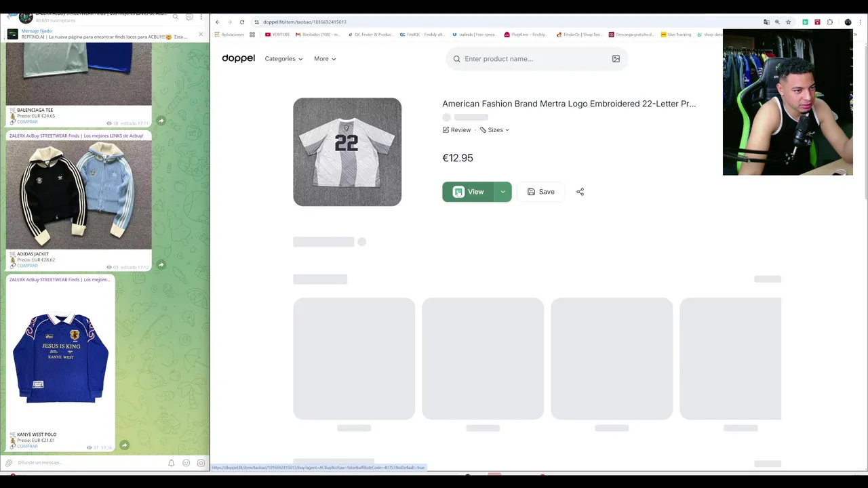Forward the Balenciaga Tee post
This screenshot has width=868, height=488.
[161, 121]
